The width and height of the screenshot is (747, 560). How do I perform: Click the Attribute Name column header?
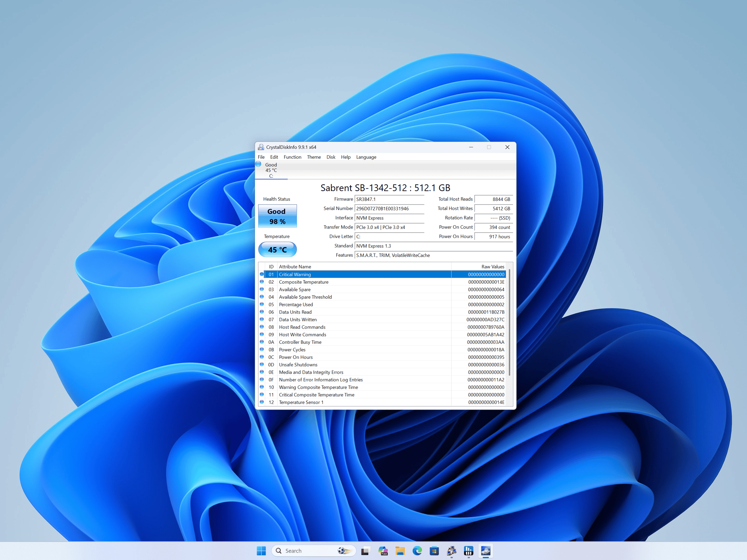pyautogui.click(x=364, y=267)
